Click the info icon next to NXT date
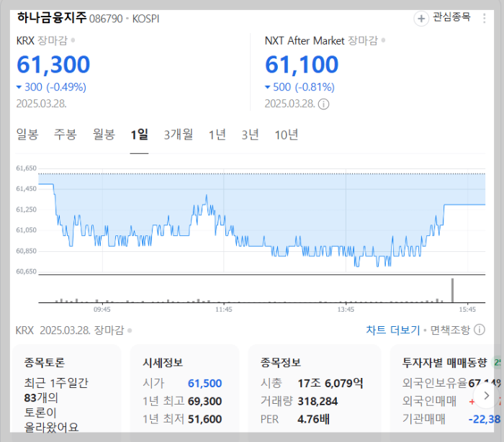504x442 pixels. click(x=323, y=104)
